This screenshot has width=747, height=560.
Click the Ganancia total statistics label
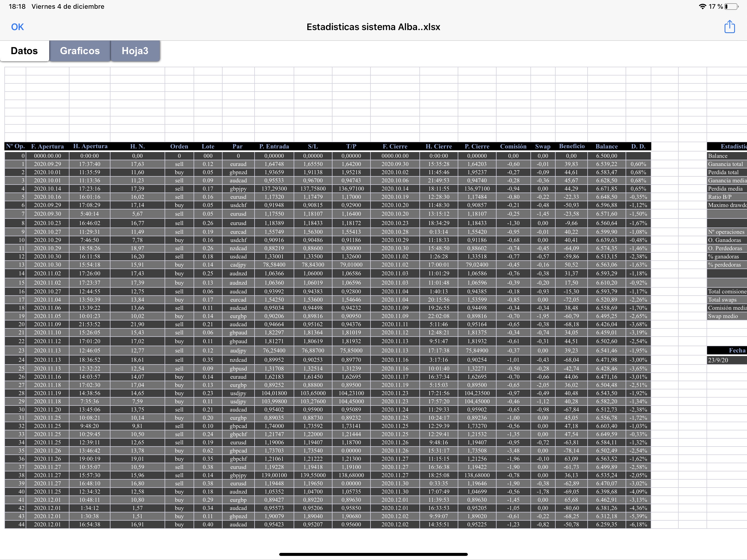tap(725, 164)
